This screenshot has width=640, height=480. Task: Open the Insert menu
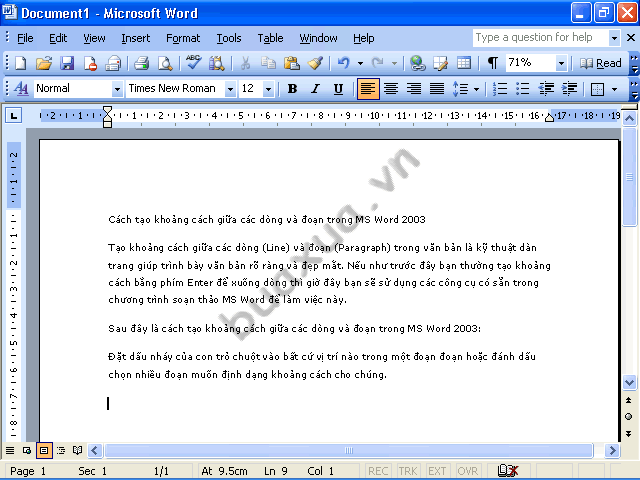(x=136, y=38)
